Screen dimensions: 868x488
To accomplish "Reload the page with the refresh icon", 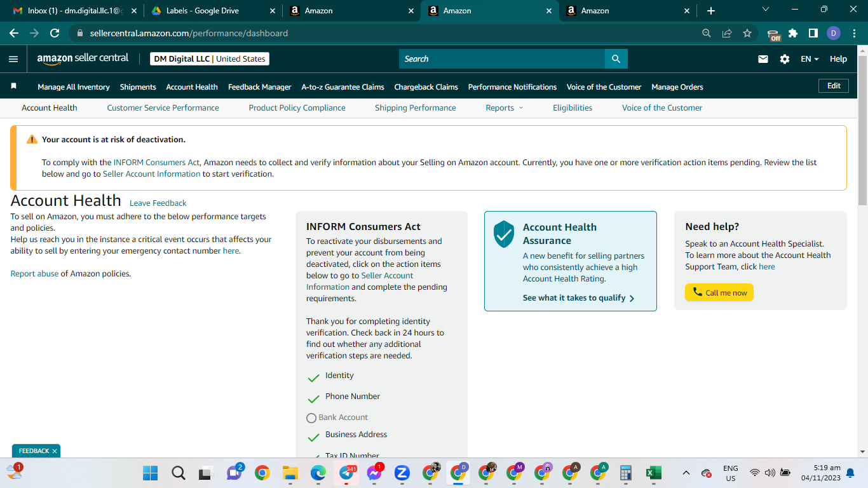I will (55, 33).
